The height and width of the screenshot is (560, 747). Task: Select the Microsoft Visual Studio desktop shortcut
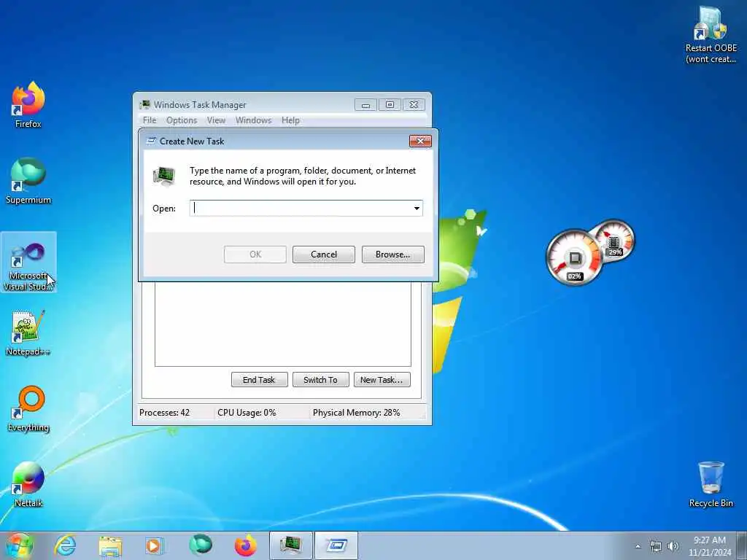tap(28, 262)
